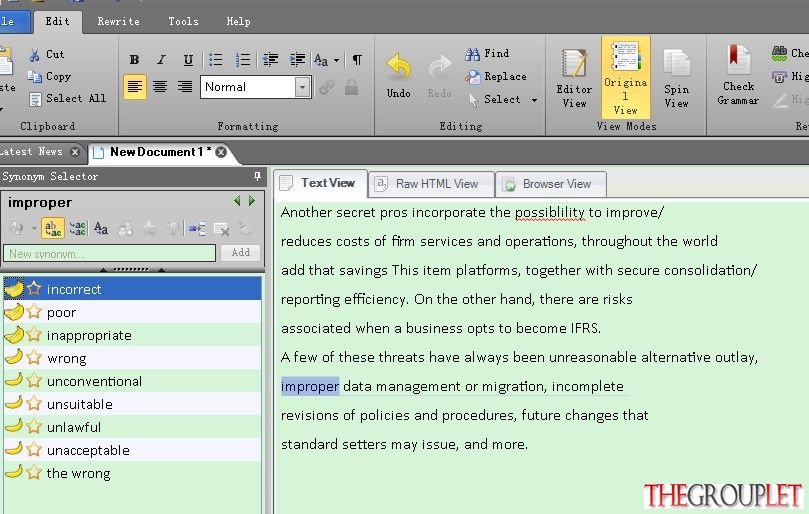Viewport: 809px width, 514px height.
Task: Select synonym 'unsuitable'
Action: 132,404
